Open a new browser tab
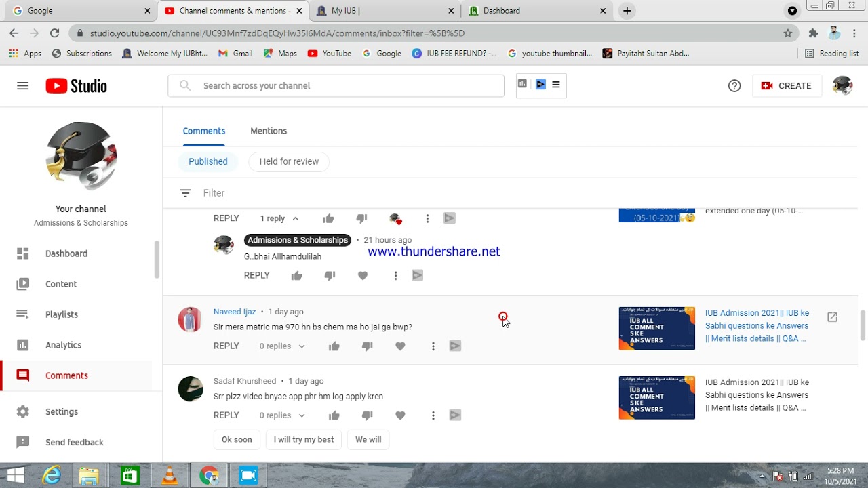This screenshot has width=868, height=488. [x=627, y=11]
